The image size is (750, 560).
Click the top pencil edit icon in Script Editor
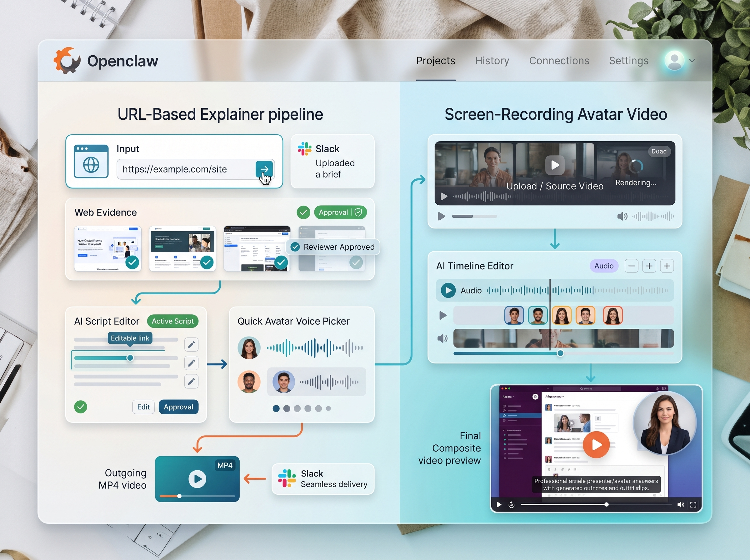click(x=192, y=344)
